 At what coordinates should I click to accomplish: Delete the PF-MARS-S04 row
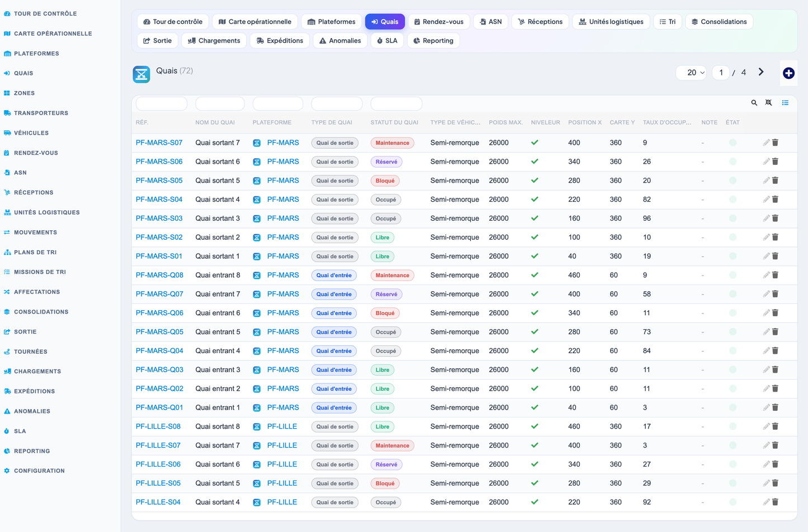coord(776,199)
